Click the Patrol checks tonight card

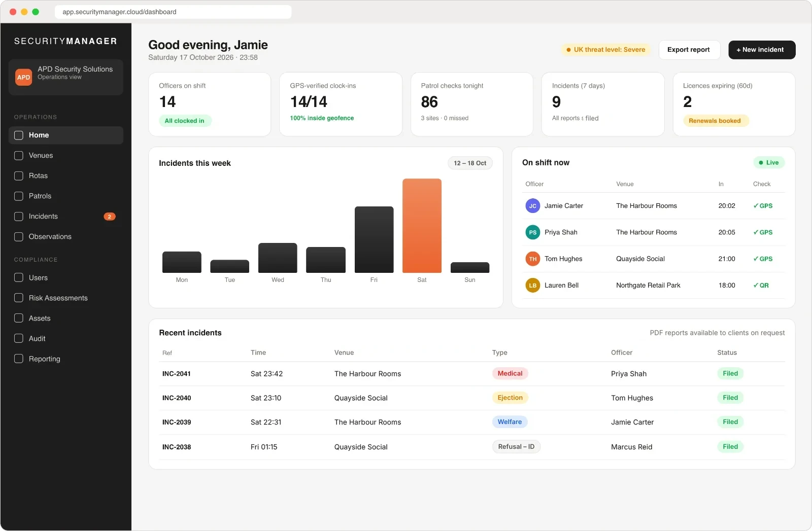(472, 104)
